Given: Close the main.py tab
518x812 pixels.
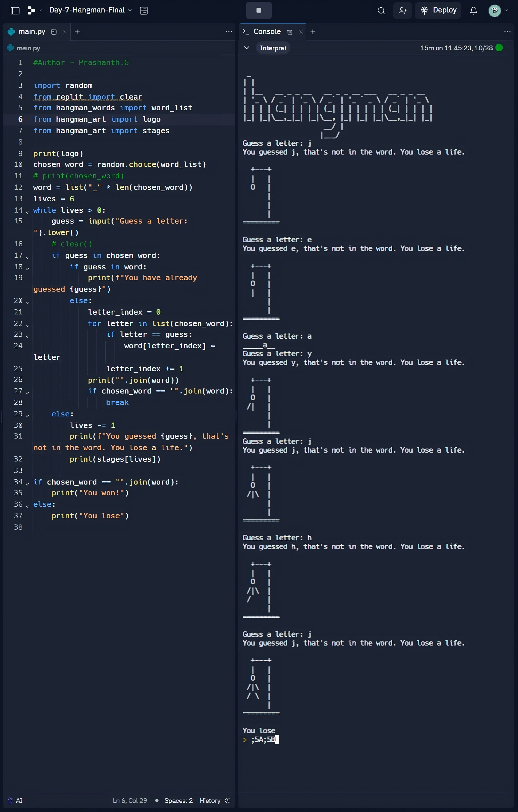Looking at the screenshot, I should point(64,32).
